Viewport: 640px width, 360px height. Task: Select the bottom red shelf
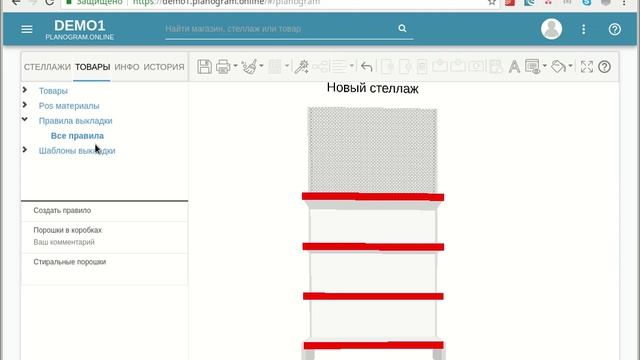coord(373,345)
